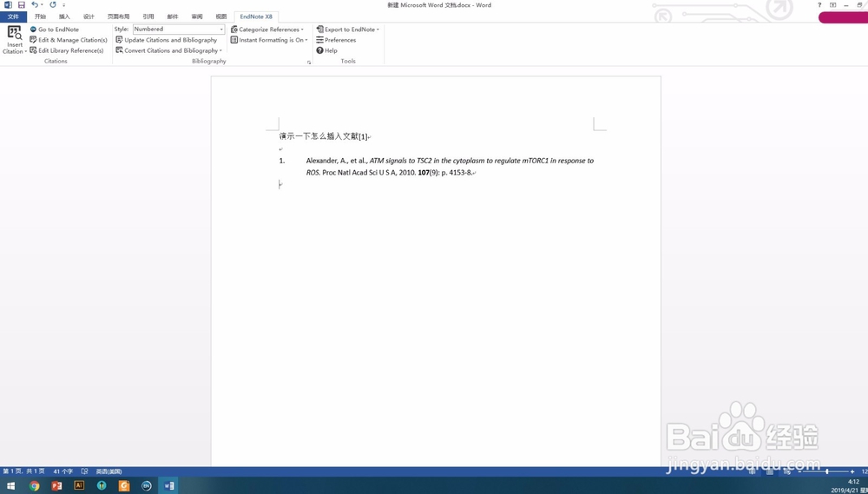Open Bibliography dialog launcher

tap(309, 62)
